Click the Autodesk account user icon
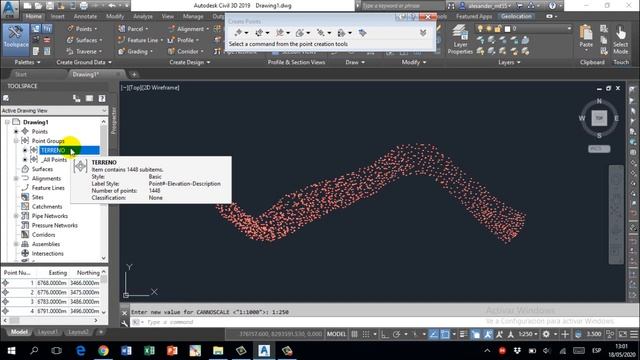640x360 pixels. (463, 6)
